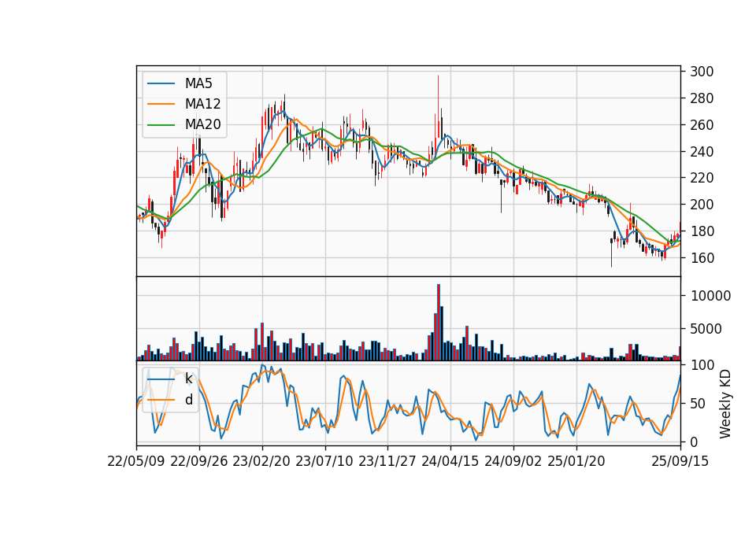Click the blue MA5 legend line sample
756x543 pixels.
pyautogui.click(x=161, y=83)
